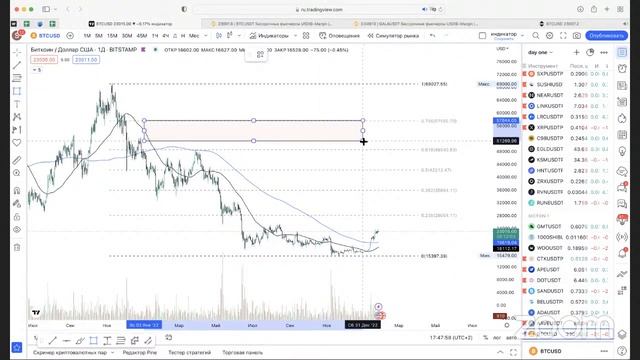Collapse the indicator legend arrow labeled 5
This screenshot has height=360, width=640.
(x=37, y=70)
